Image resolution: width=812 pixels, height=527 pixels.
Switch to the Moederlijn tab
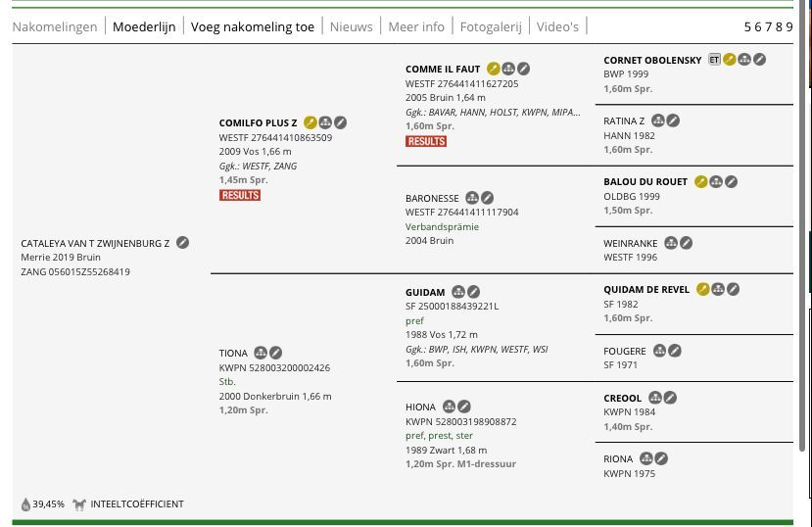pos(144,26)
